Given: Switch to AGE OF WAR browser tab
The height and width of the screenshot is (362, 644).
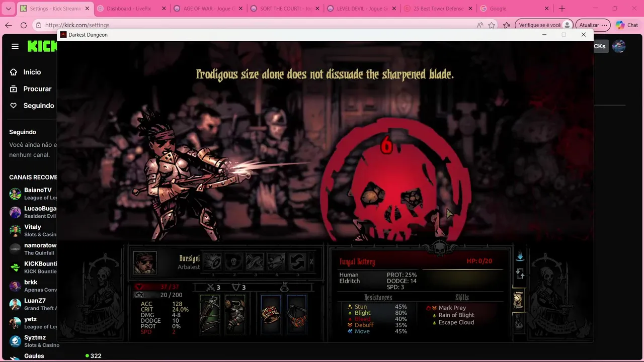Looking at the screenshot, I should [x=207, y=9].
